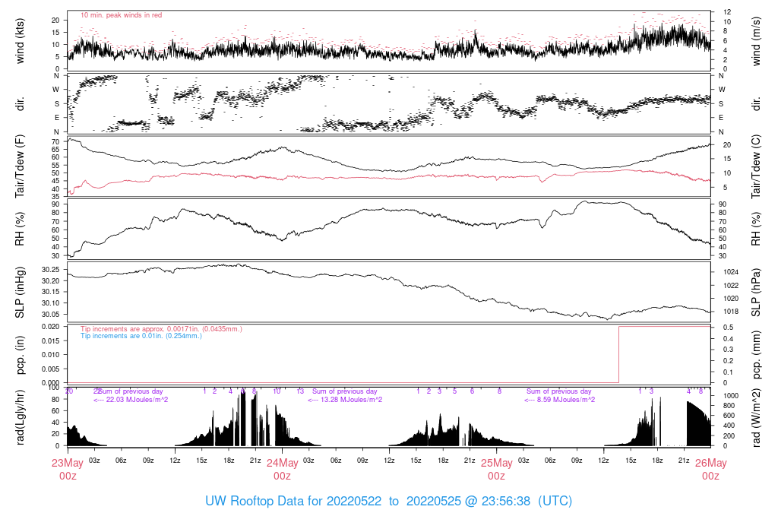
Task: Select the "30.25" pressure tick value
Action: [51, 270]
